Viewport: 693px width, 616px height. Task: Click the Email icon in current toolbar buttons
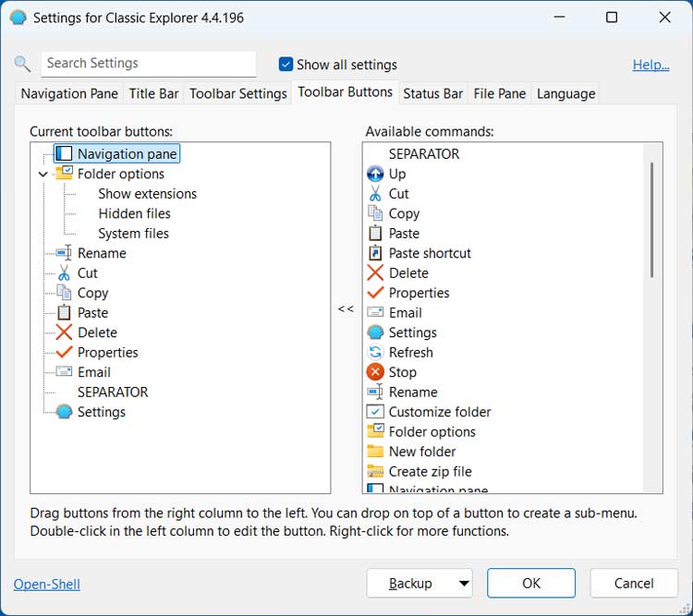coord(64,371)
